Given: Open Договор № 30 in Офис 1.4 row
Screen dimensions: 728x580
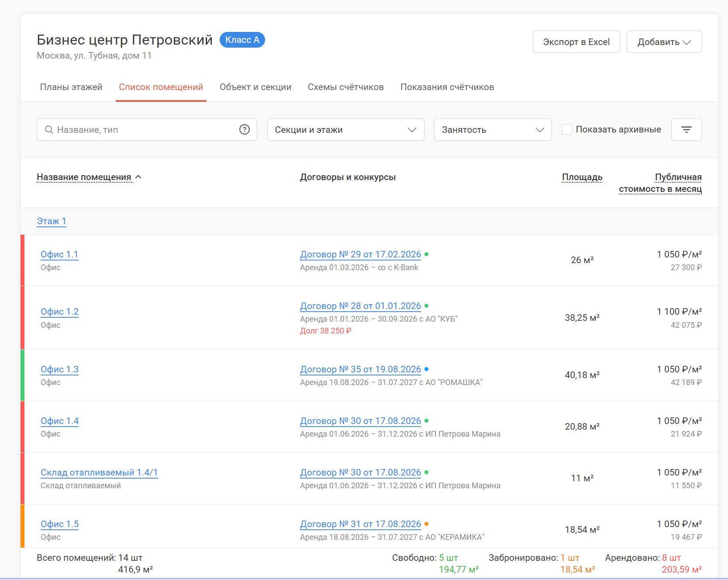Looking at the screenshot, I should (x=360, y=421).
